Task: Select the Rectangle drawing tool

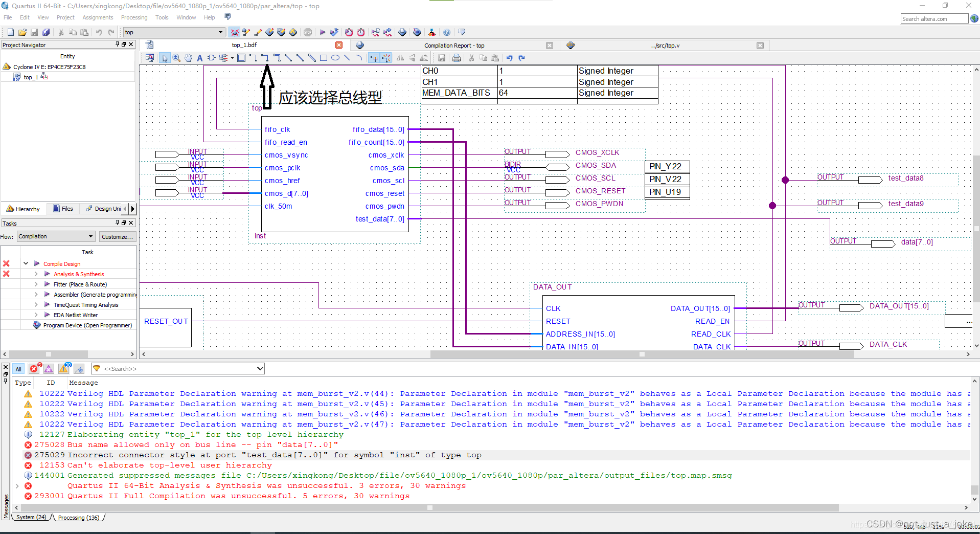Action: 324,58
